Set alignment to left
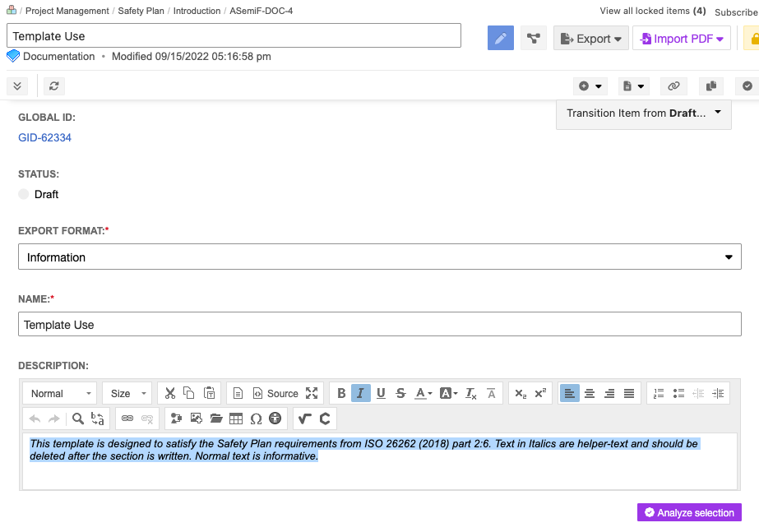The height and width of the screenshot is (532, 759). click(570, 394)
